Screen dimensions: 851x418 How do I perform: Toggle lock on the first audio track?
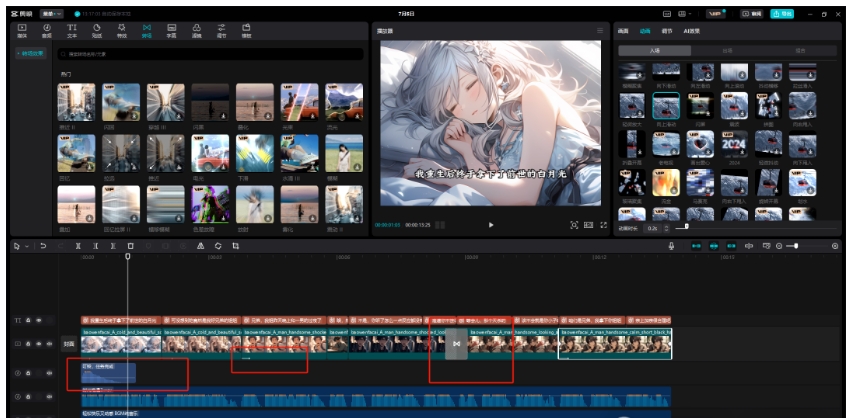point(28,373)
